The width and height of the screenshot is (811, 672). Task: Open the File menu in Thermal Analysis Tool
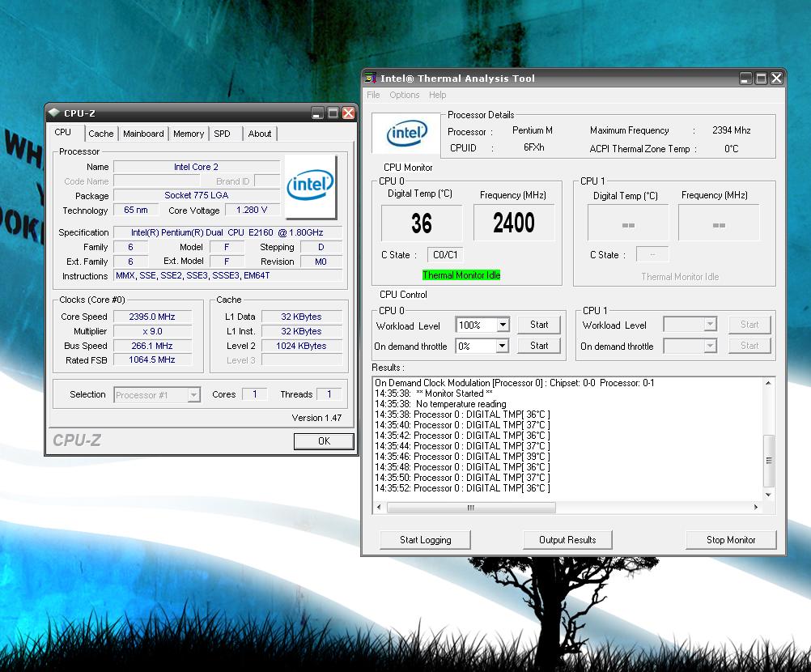tap(373, 95)
